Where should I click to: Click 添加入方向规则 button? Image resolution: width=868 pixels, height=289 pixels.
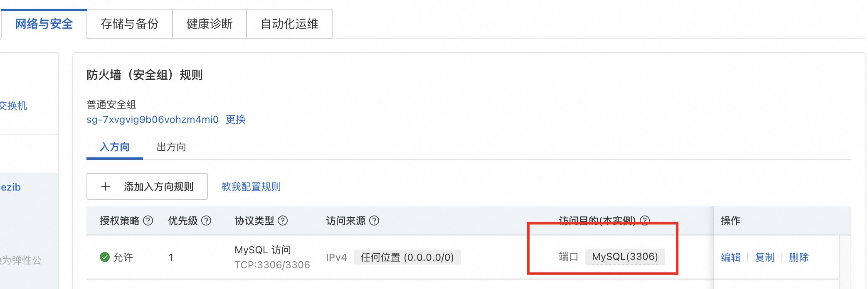tap(147, 186)
